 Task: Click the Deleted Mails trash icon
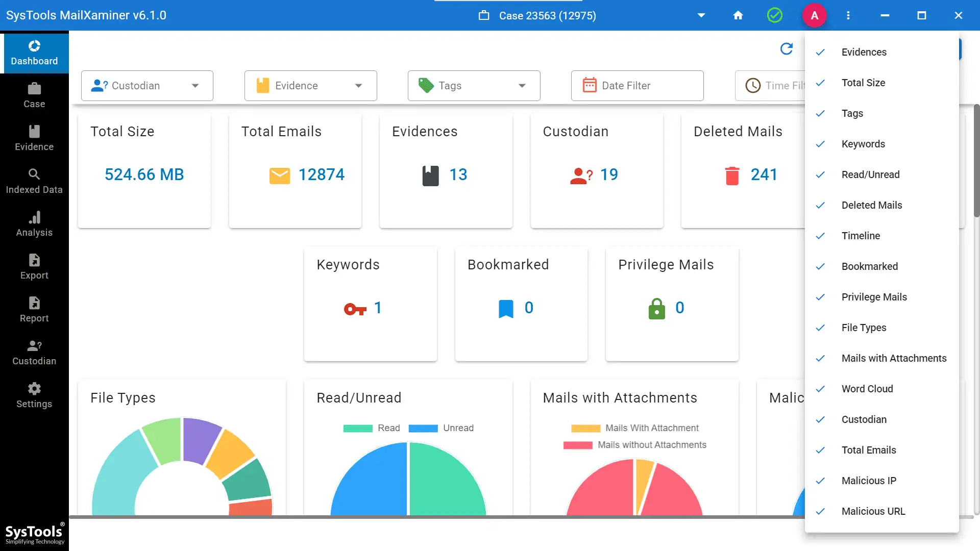coord(732,176)
